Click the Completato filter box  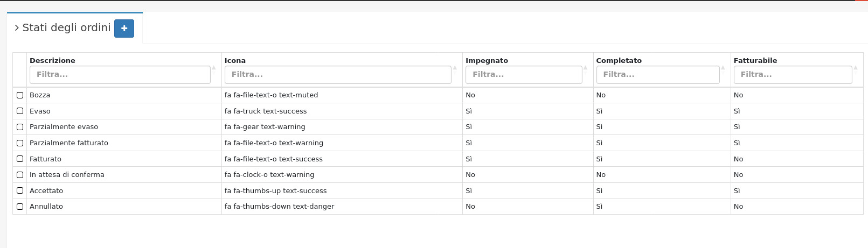coord(657,75)
